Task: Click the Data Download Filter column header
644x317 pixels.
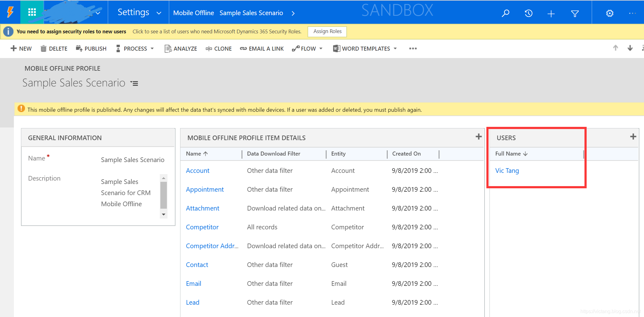Action: [x=274, y=154]
